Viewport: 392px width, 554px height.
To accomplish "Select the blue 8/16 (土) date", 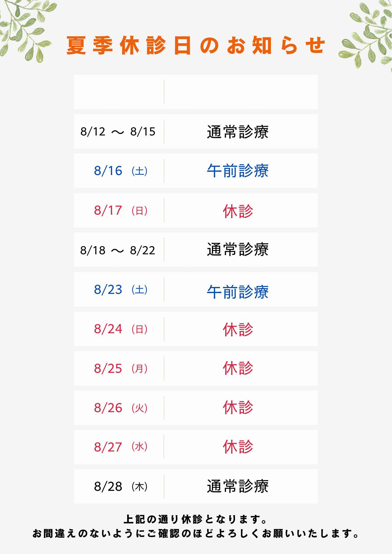I will coord(121,171).
